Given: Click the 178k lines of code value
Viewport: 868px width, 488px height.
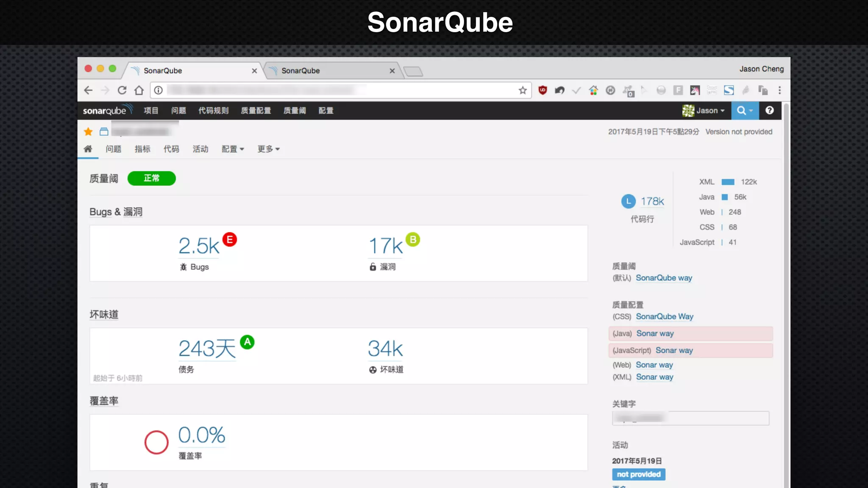Looking at the screenshot, I should (x=652, y=201).
